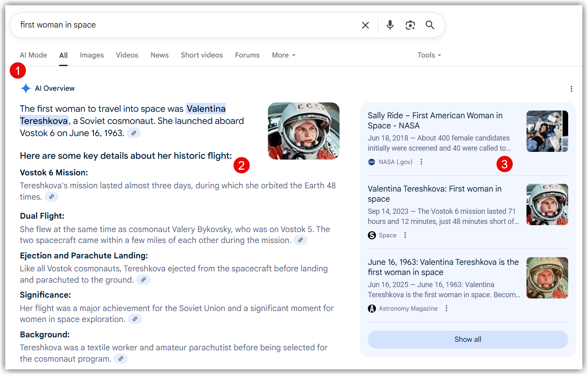Click source link icon after 'parachuted to the ground'
Screen dimensions: 588x375
click(143, 280)
